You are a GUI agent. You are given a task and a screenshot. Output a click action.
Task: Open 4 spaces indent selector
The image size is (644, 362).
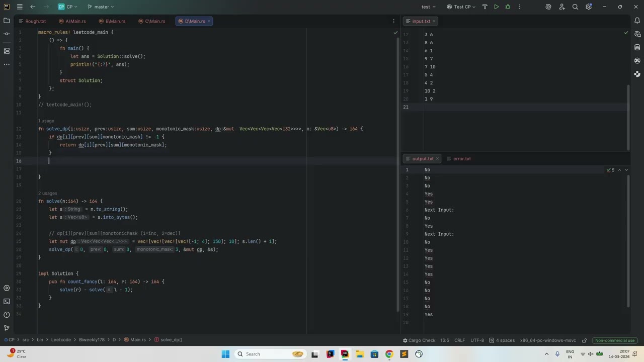tap(502, 340)
